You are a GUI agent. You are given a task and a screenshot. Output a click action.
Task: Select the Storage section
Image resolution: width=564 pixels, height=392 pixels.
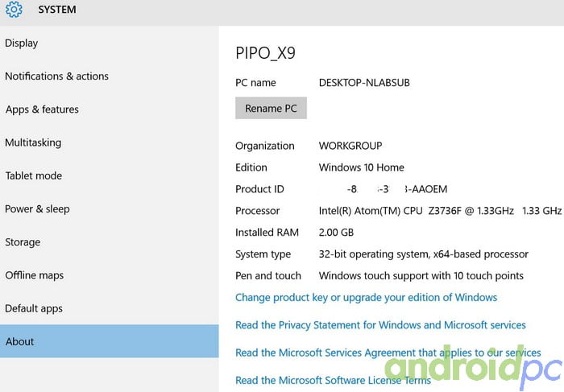coord(23,242)
